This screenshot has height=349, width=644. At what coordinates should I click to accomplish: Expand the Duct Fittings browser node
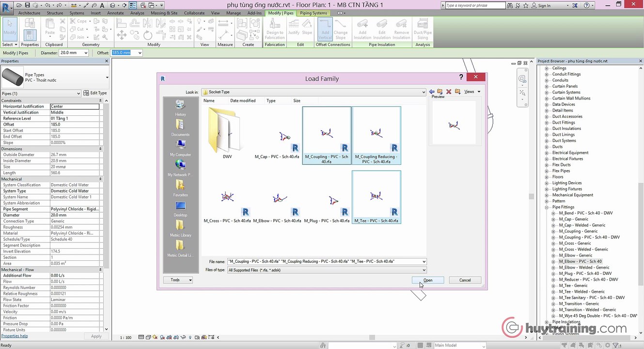pyautogui.click(x=547, y=123)
